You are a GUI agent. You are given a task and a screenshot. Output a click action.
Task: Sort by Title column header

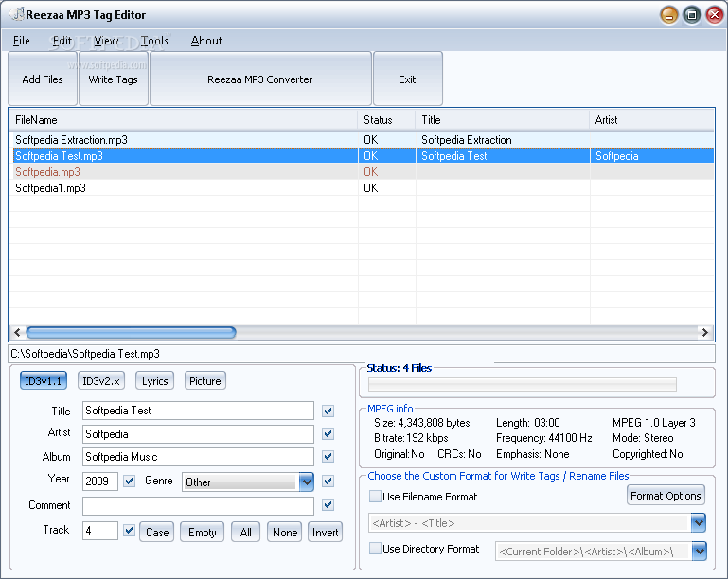tap(503, 120)
